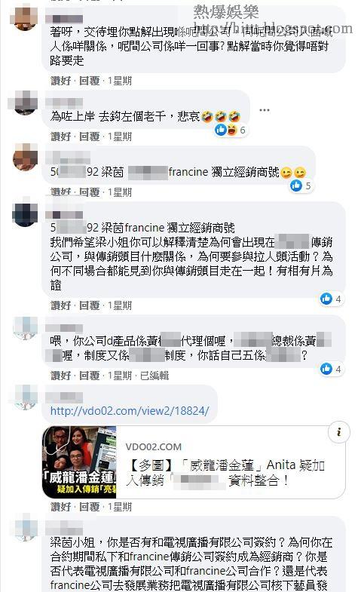Click 回覆 under the top comment
This screenshot has height=592, width=364.
(x=90, y=81)
